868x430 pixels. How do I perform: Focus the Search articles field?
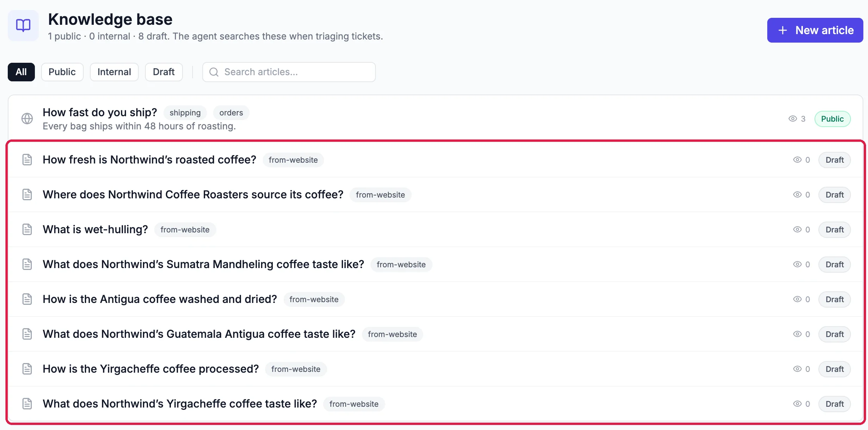[289, 72]
